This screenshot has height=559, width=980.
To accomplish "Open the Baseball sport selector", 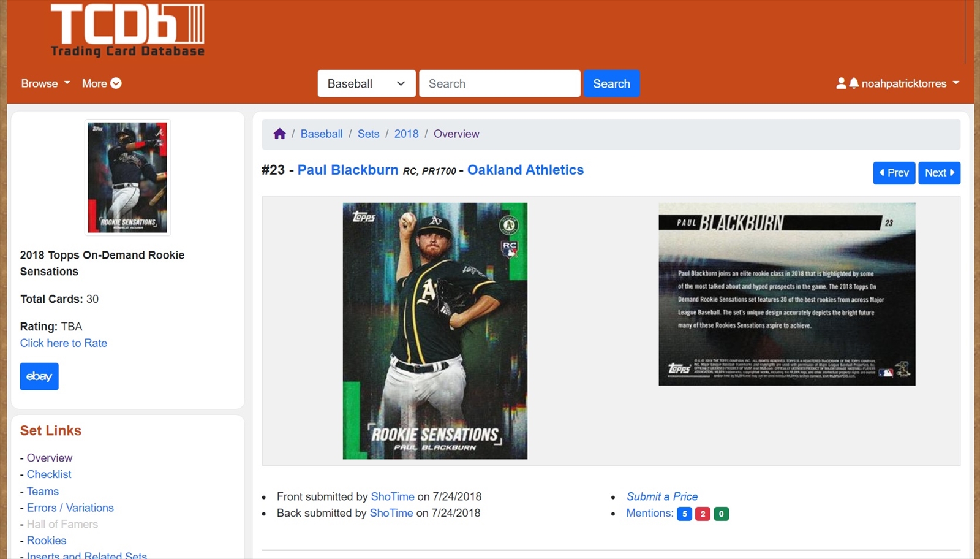I will coord(366,83).
